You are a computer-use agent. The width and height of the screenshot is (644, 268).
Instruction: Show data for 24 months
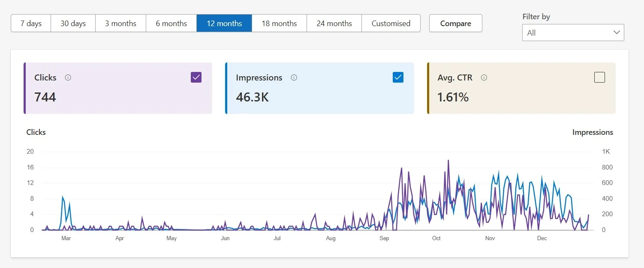click(x=334, y=24)
